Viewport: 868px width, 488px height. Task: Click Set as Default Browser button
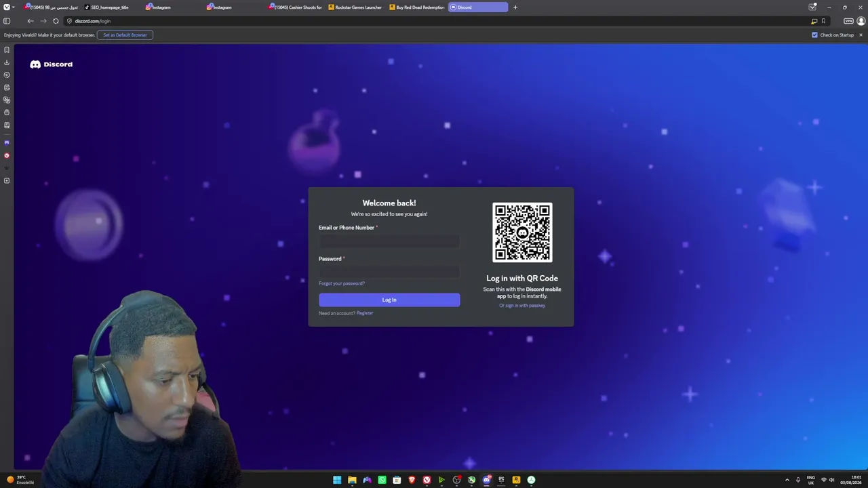(x=125, y=35)
